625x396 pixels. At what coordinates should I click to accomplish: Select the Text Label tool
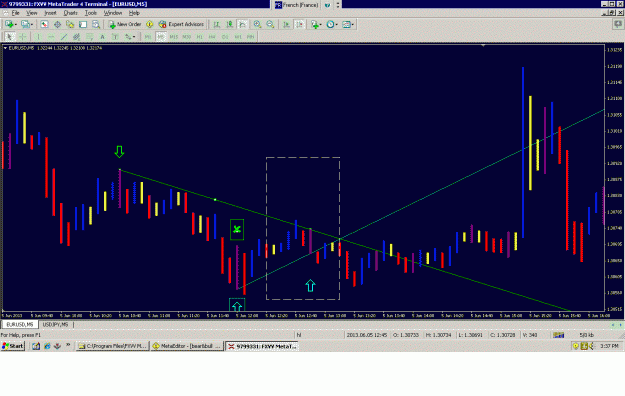point(115,37)
